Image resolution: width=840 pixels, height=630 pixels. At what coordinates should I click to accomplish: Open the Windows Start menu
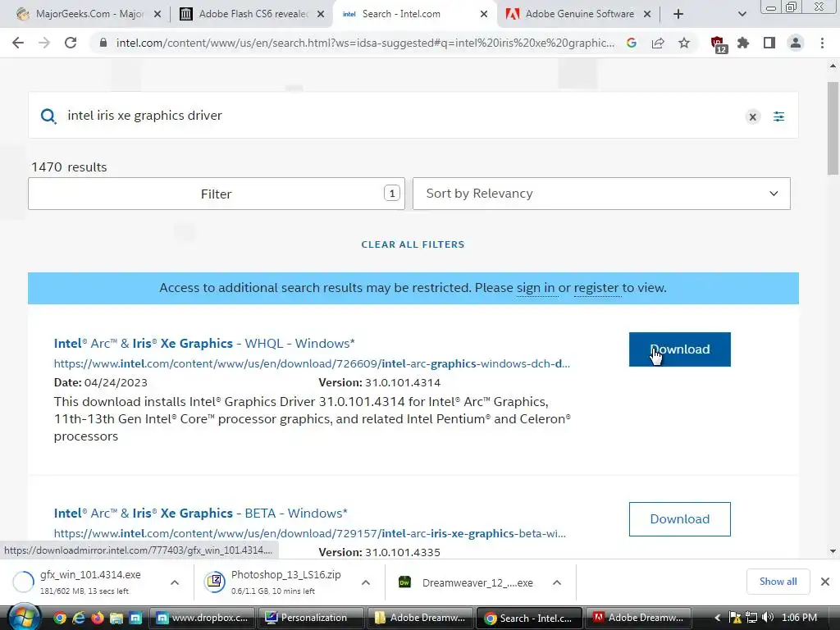click(x=24, y=618)
